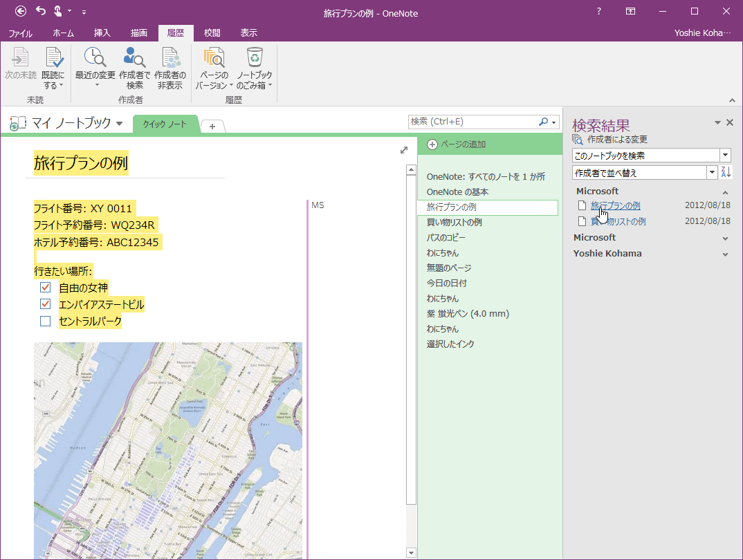Open このノートブックを検索 scope dropdown
Image resolution: width=743 pixels, height=560 pixels.
tap(726, 156)
